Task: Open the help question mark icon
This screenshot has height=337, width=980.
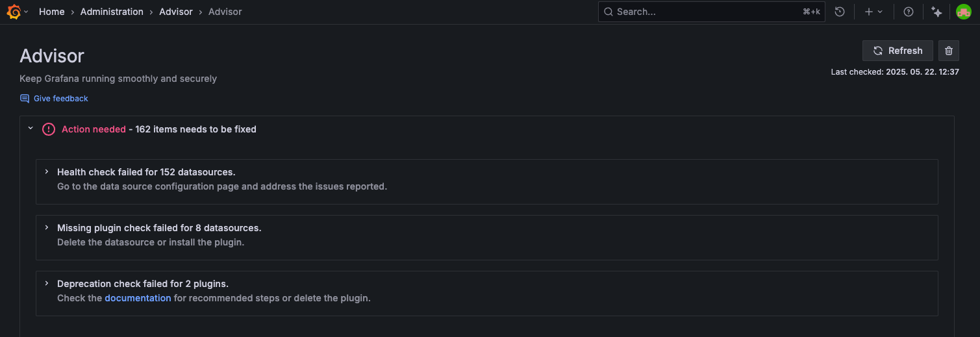Action: [x=909, y=12]
